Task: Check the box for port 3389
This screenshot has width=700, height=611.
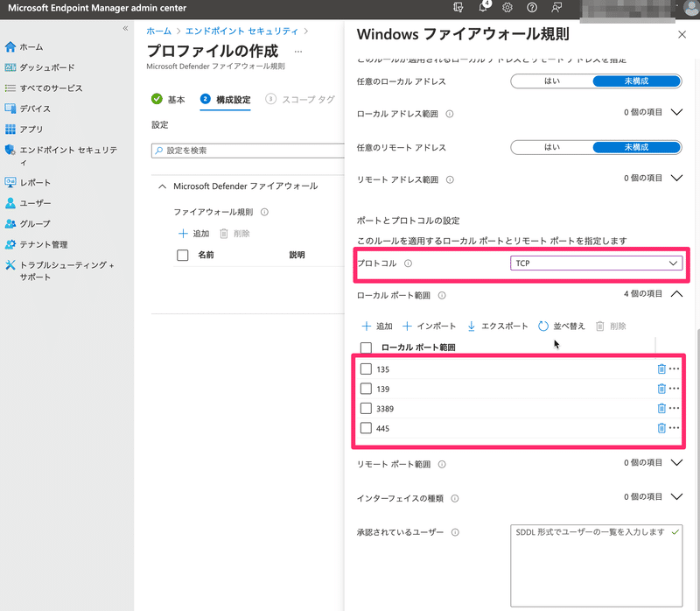Action: [366, 408]
